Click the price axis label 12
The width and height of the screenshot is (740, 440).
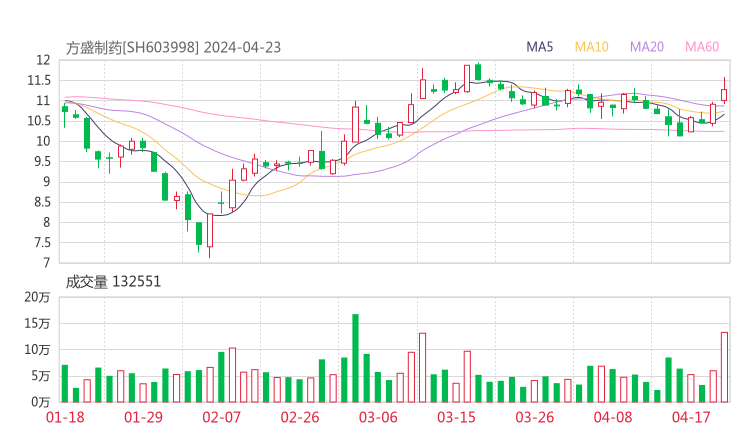coord(43,60)
